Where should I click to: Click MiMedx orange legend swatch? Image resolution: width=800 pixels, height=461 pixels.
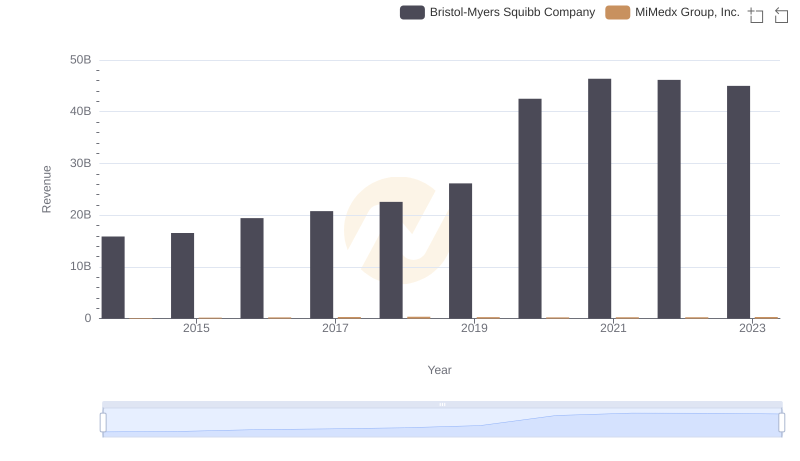coord(617,12)
